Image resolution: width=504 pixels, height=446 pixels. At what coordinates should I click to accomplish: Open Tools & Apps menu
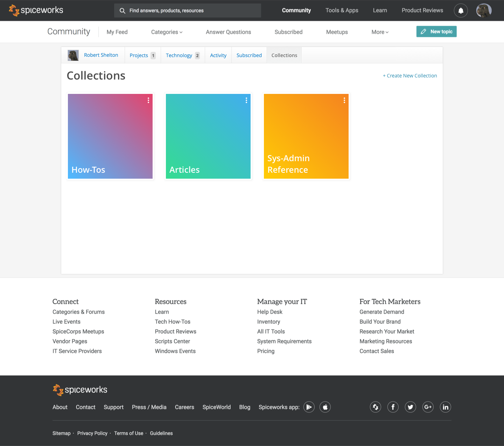(x=342, y=11)
